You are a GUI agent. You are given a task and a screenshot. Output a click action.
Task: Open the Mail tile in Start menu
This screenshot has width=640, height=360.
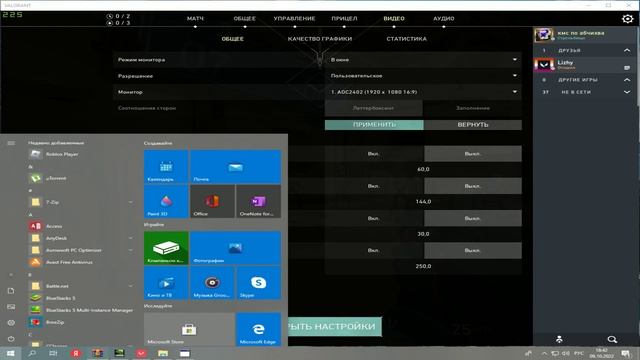coord(235,167)
